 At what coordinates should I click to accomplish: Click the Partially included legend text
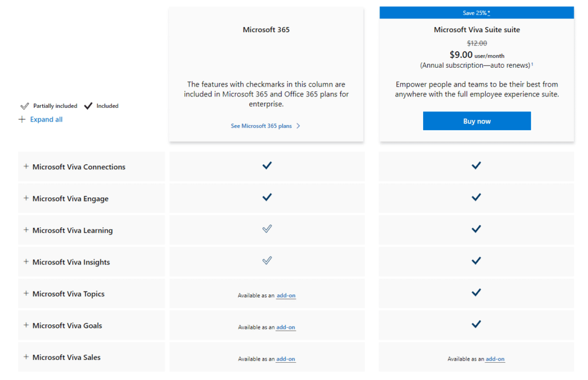pyautogui.click(x=55, y=106)
